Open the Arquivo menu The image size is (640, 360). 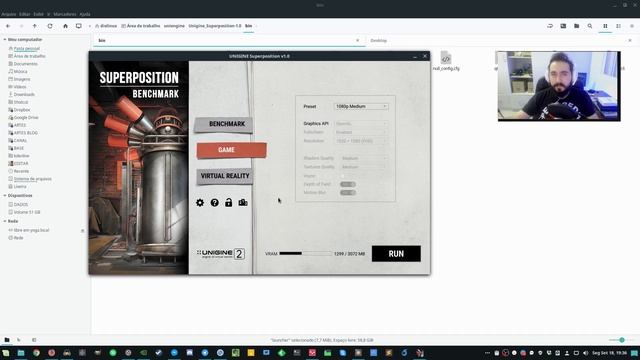8,14
